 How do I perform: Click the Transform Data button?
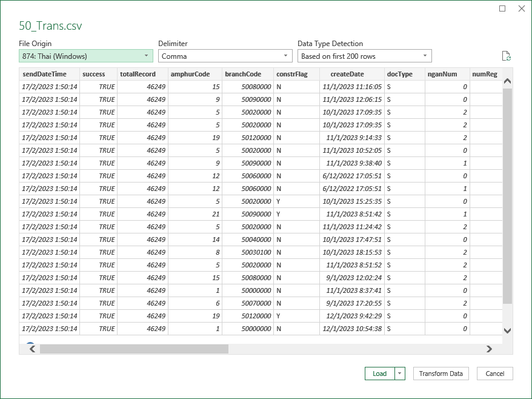point(441,374)
